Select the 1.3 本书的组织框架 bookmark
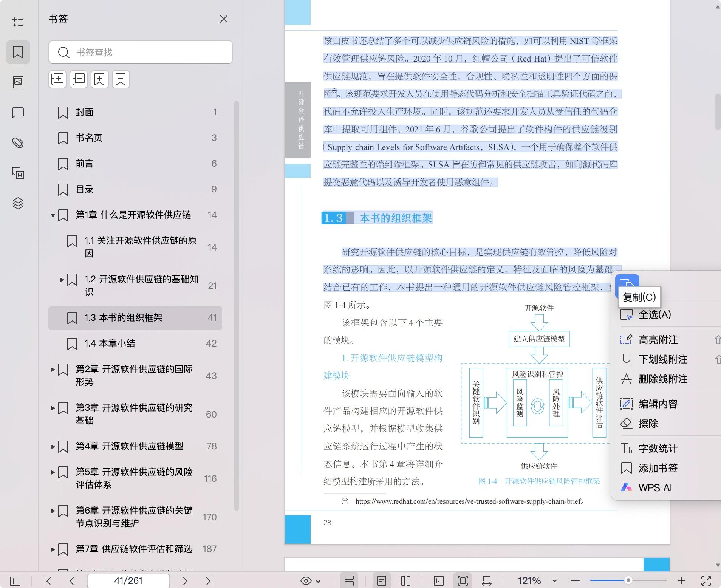Screen dimensions: 721x588 click(135, 318)
